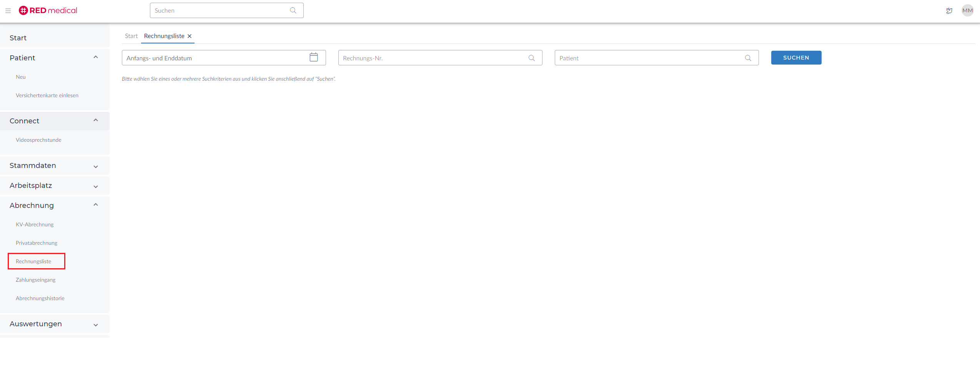980x372 pixels.
Task: Open Abrechnungshistorie from the sidebar
Action: pyautogui.click(x=40, y=298)
